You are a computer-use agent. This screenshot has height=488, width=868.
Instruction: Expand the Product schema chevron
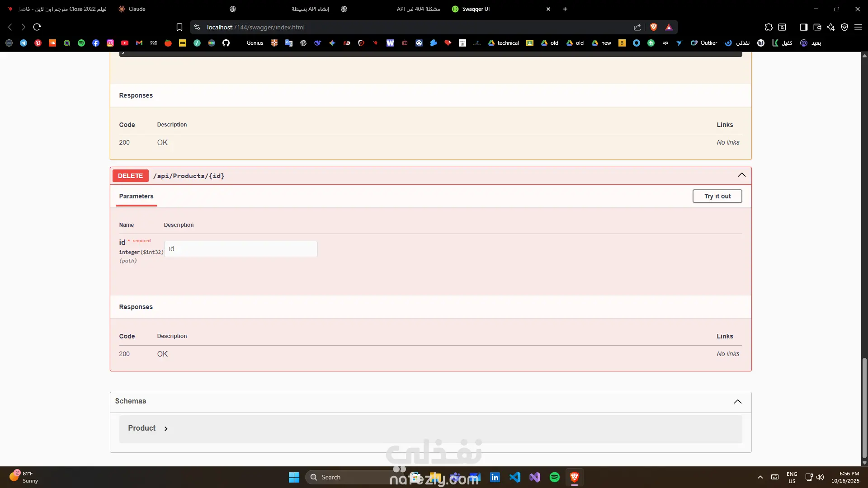[x=166, y=429]
